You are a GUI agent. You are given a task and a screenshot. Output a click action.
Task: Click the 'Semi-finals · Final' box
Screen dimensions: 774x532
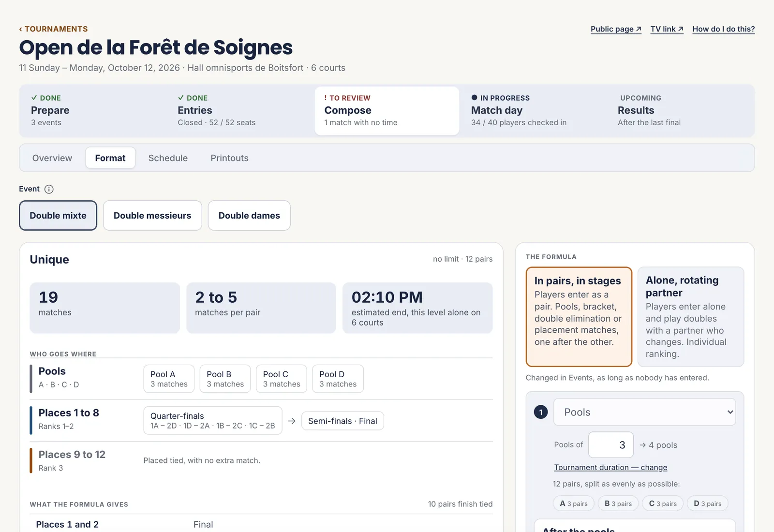click(x=342, y=421)
